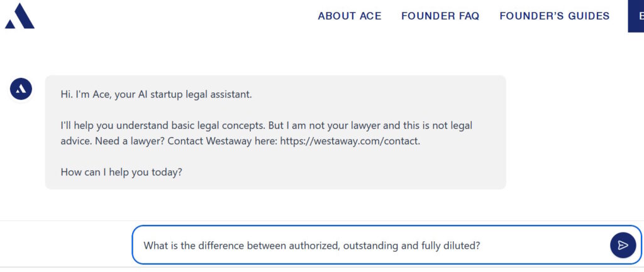
Task: Click "How can I help you today?" text
Action: tap(121, 171)
